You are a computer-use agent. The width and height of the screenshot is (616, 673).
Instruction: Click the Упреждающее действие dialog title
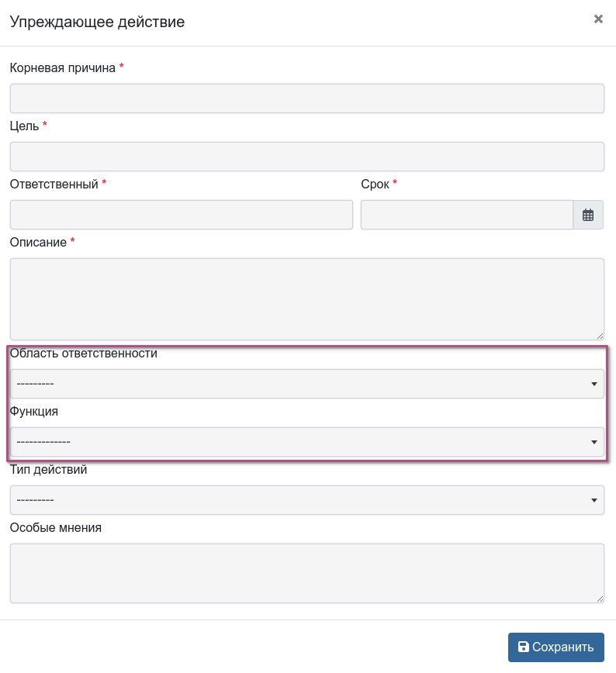coord(97,22)
